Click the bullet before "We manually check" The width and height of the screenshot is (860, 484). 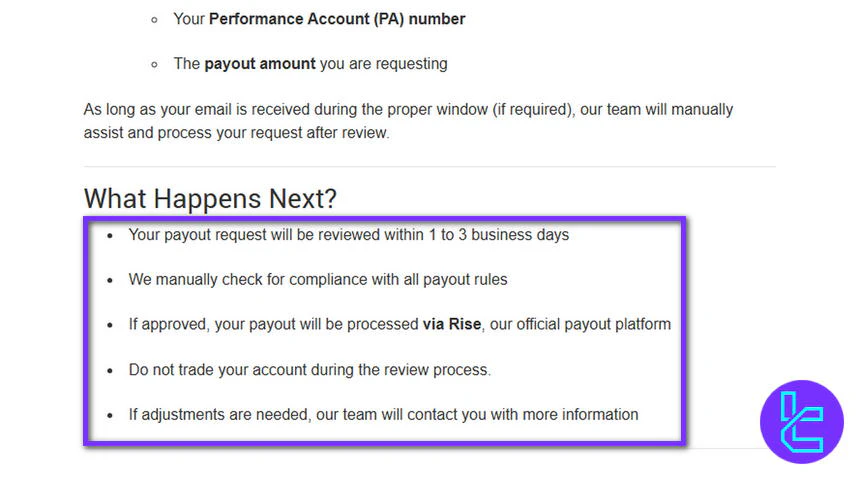pos(110,280)
